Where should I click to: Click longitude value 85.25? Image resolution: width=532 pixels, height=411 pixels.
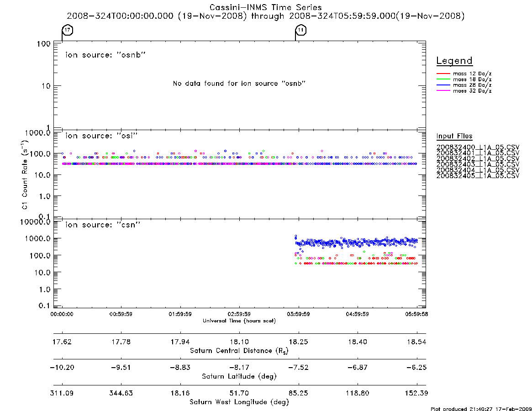coord(299,393)
